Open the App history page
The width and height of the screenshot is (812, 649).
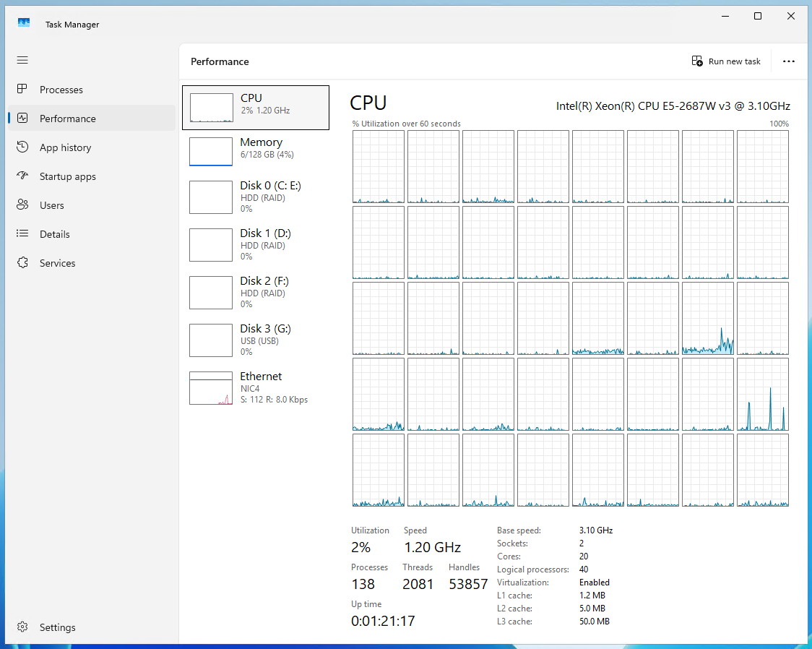92,147
